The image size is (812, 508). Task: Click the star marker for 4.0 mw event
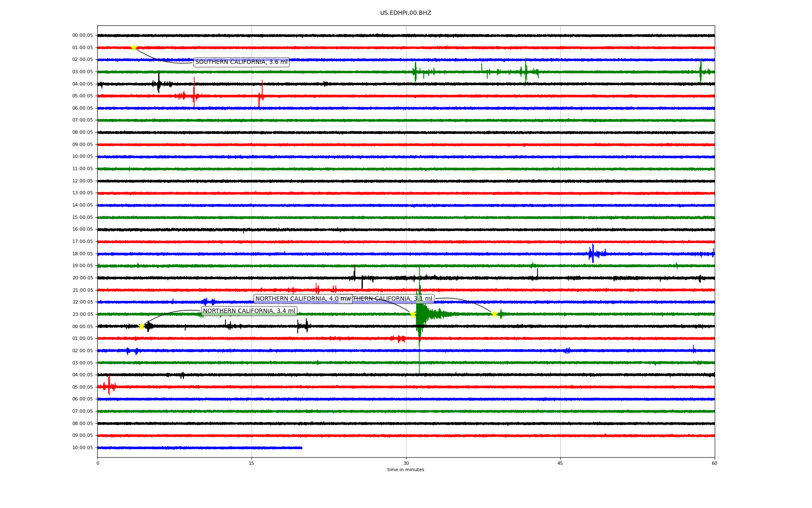click(x=413, y=314)
